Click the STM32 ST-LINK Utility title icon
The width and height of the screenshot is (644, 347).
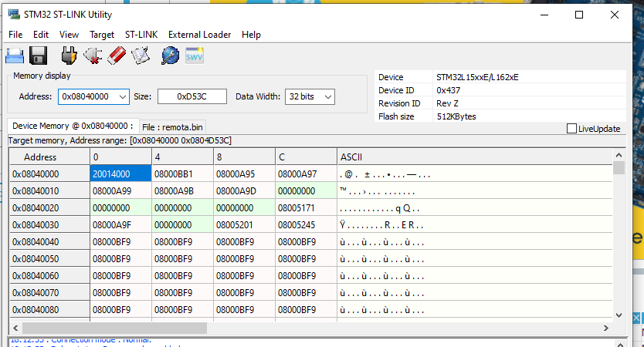(14, 15)
